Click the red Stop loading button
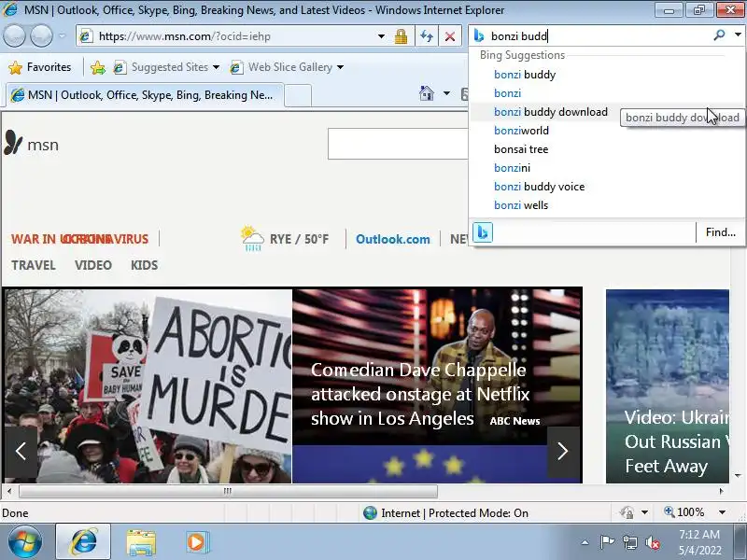This screenshot has height=560, width=747. 450,36
